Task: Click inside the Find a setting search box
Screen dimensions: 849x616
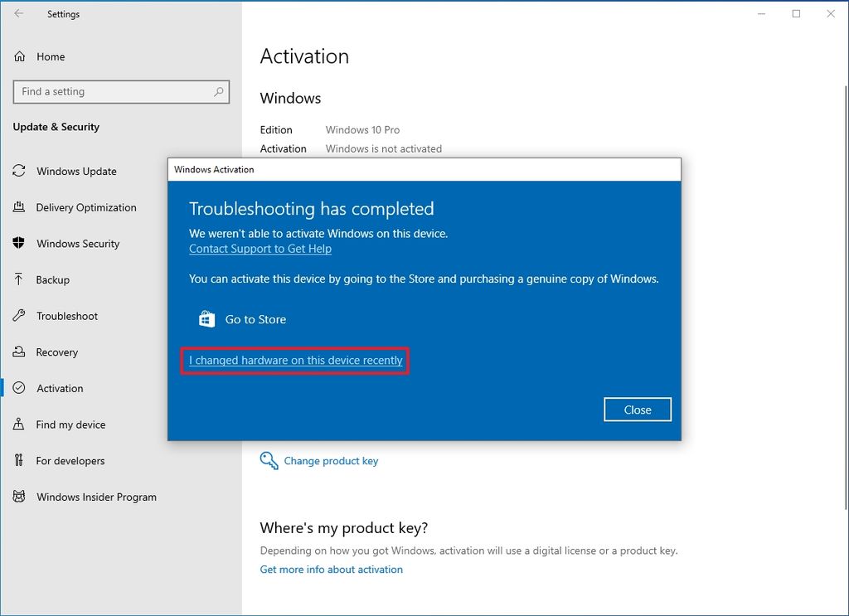Action: click(116, 91)
